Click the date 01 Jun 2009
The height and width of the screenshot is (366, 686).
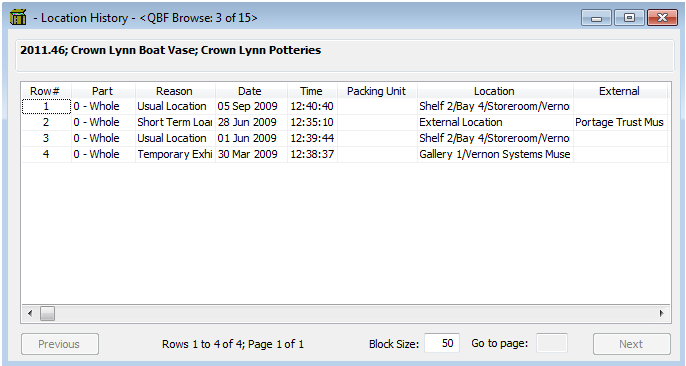click(251, 138)
